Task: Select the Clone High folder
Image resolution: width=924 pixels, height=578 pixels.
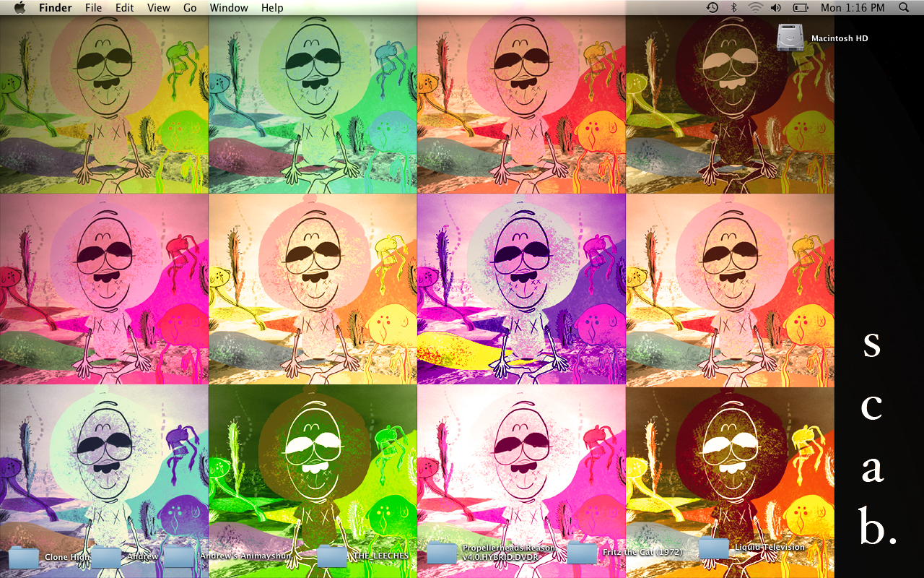Action: point(23,557)
